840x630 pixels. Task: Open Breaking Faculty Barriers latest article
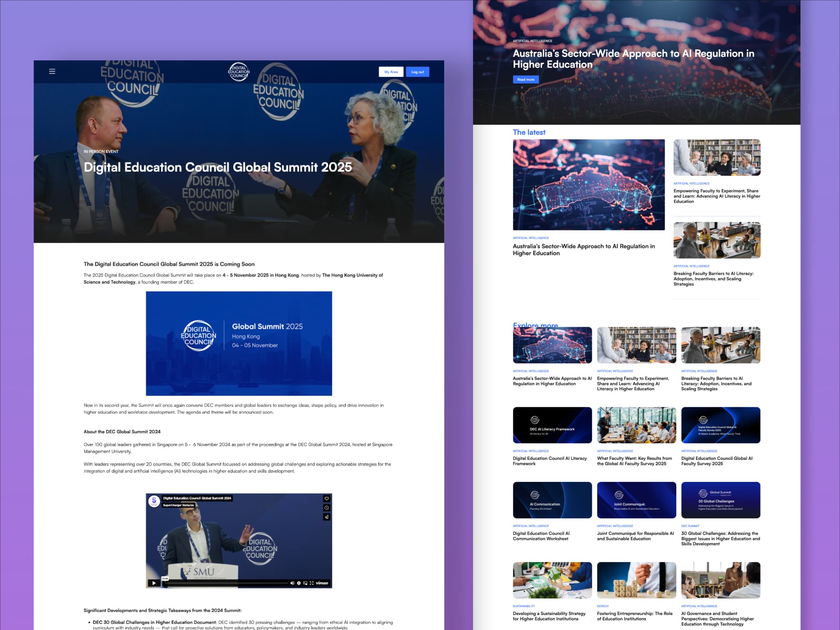coord(713,279)
